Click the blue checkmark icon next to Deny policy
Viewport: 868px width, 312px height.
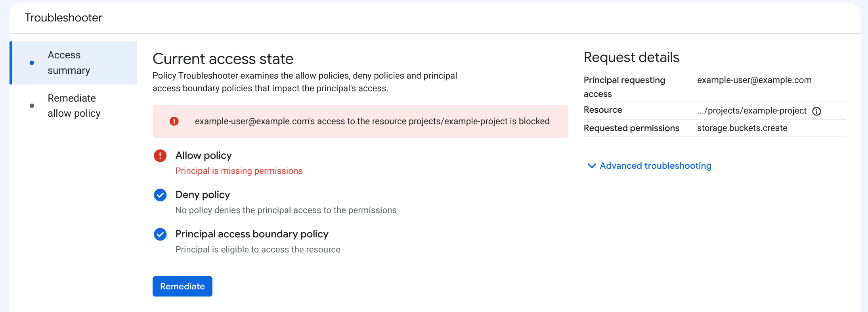[160, 195]
